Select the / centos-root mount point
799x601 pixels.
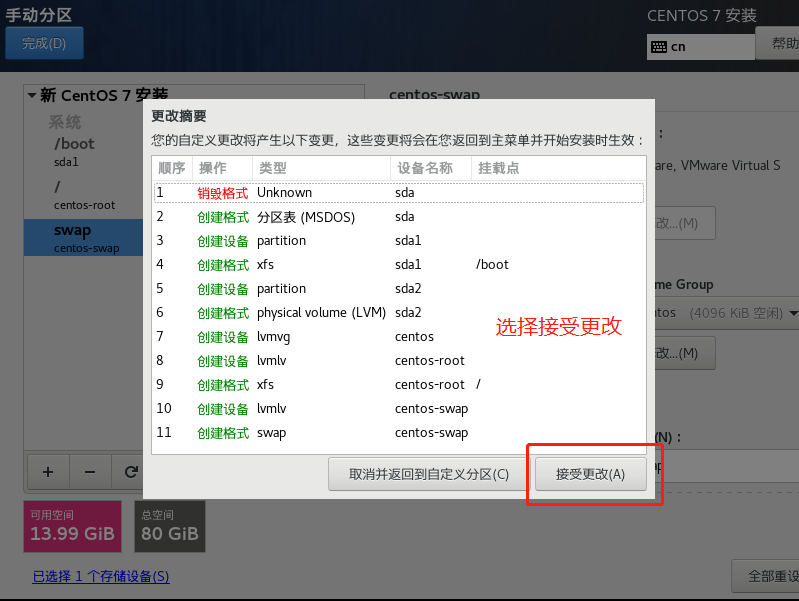point(84,195)
